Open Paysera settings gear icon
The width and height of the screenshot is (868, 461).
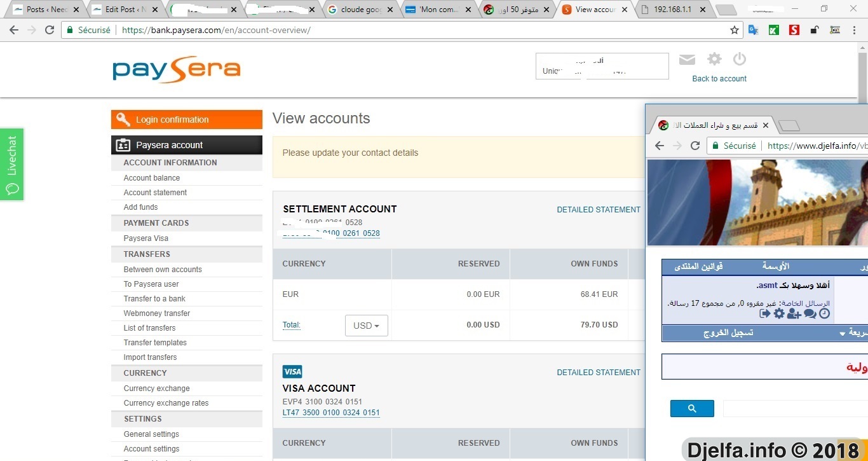point(714,59)
